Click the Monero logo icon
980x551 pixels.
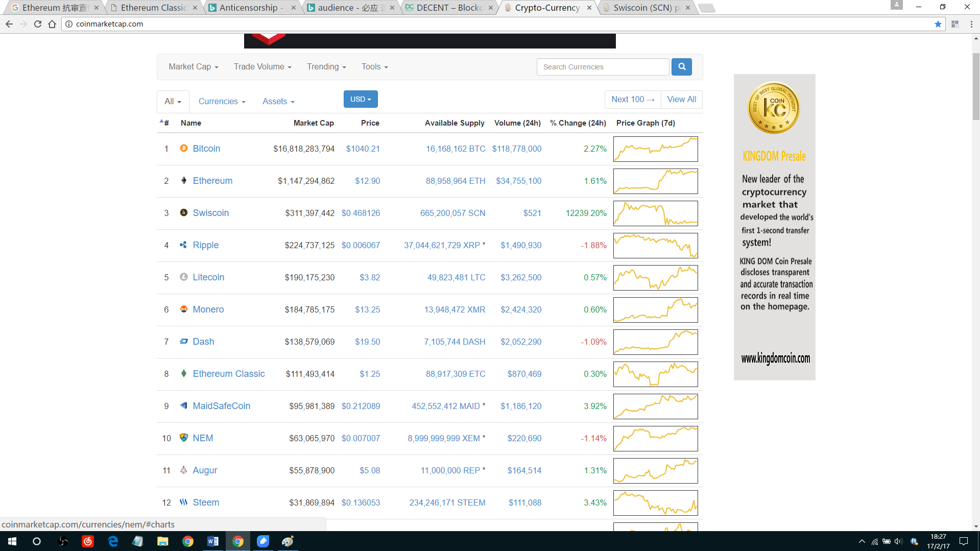point(184,309)
